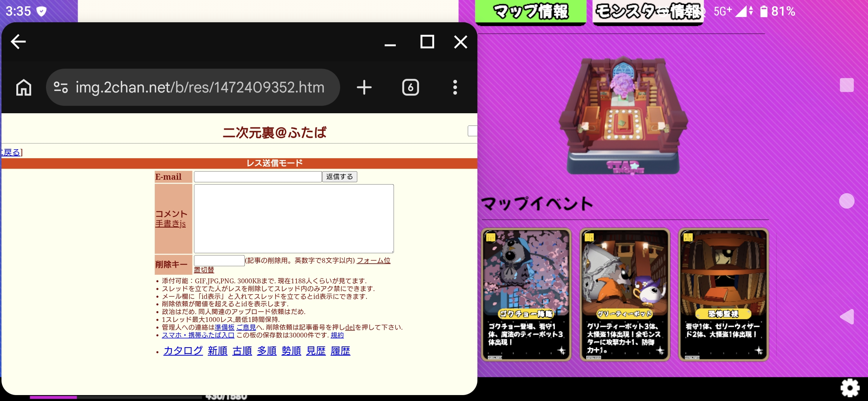Switch to the マップ情報 tab

pyautogui.click(x=531, y=12)
